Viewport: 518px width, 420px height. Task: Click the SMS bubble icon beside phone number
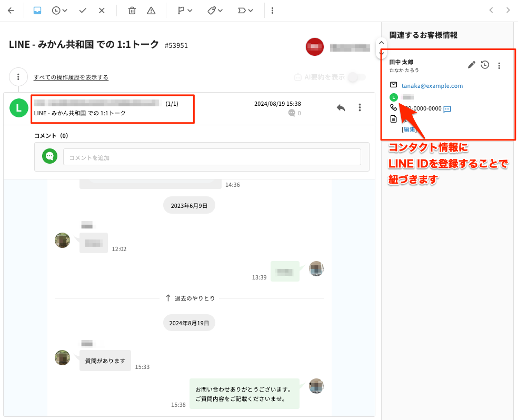coord(447,109)
